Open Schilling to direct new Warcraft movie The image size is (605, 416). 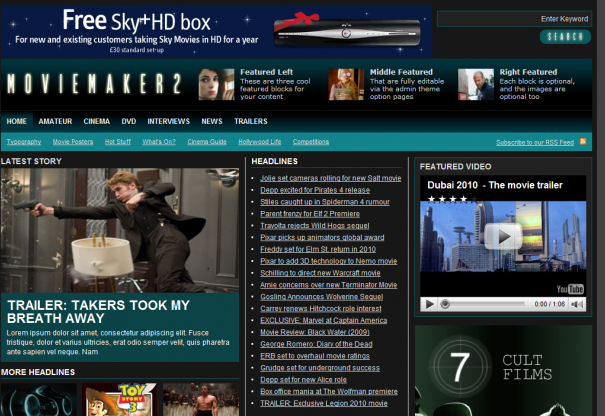coord(320,273)
